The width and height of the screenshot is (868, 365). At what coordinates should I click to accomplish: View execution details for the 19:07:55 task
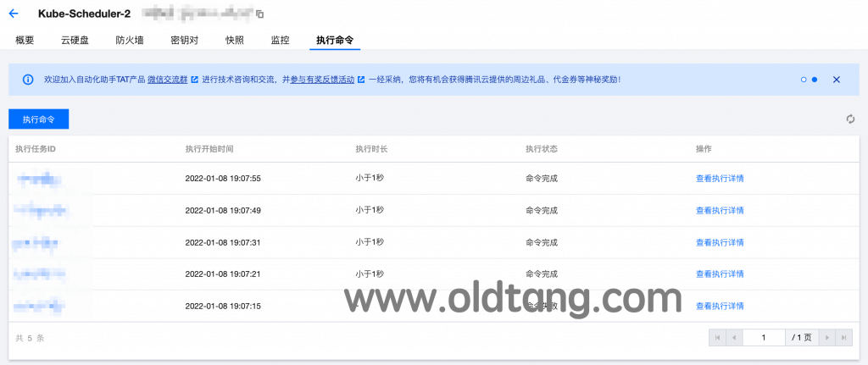click(720, 179)
